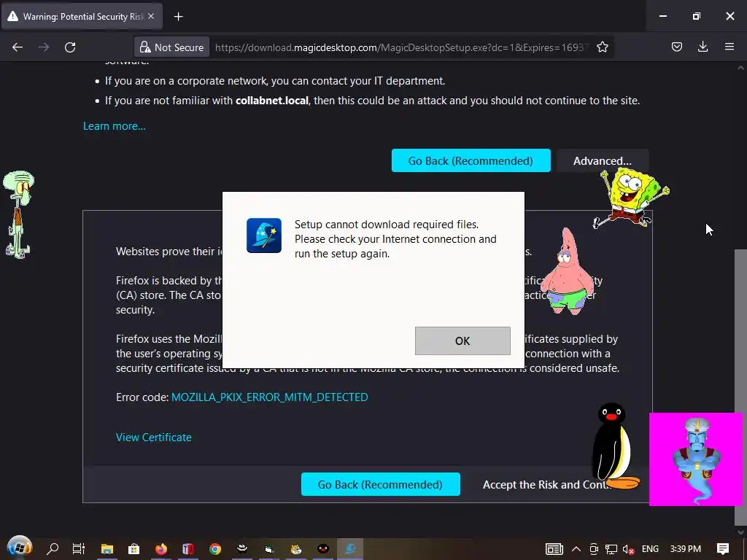Open the notification Action Center
The height and width of the screenshot is (560, 747).
[x=723, y=549]
